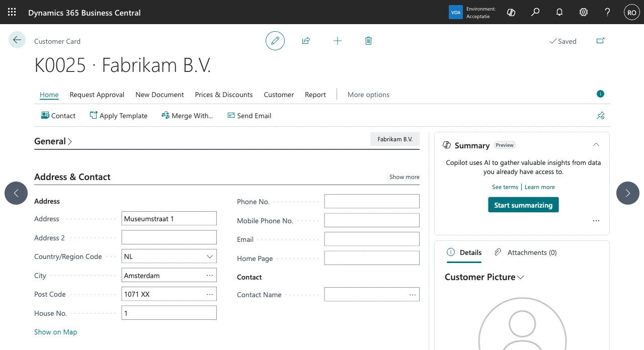Image resolution: width=644 pixels, height=350 pixels.
Task: Open the app launcher waffle menu
Action: click(x=12, y=12)
